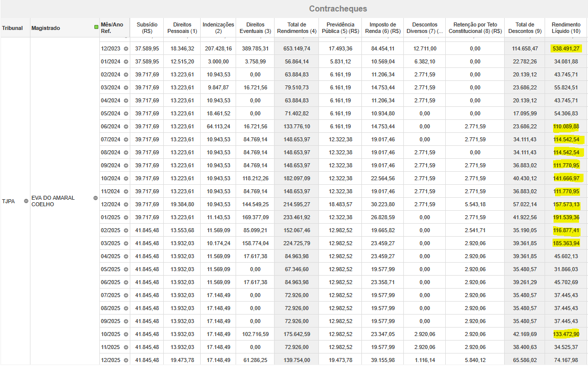588x366 pixels.
Task: Click the 5.543,18 retenção cell
Action: (x=475, y=204)
